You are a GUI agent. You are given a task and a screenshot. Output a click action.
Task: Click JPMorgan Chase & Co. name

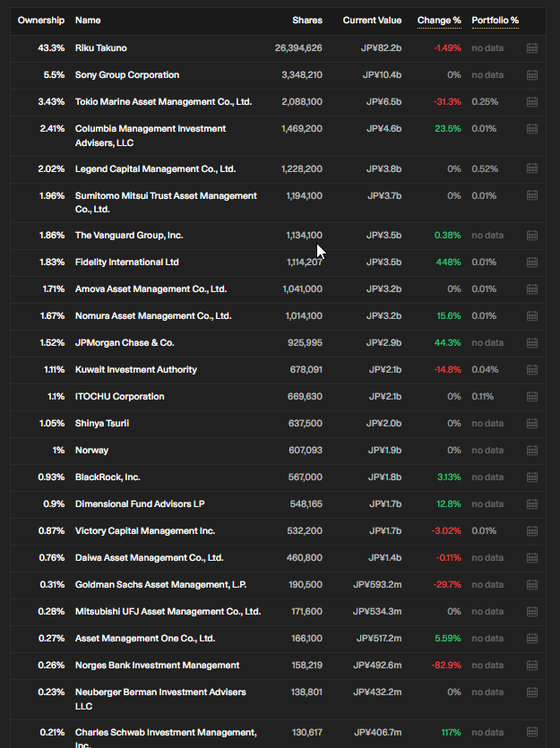125,342
